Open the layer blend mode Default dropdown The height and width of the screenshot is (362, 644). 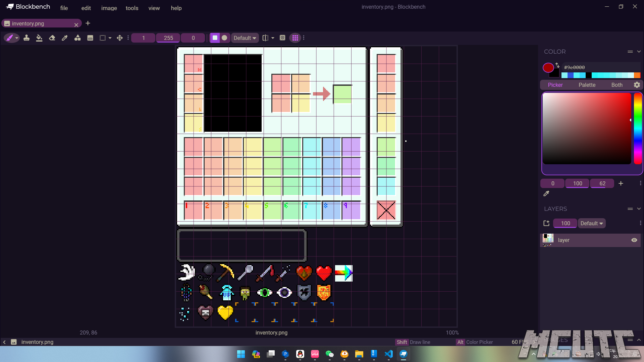click(592, 223)
